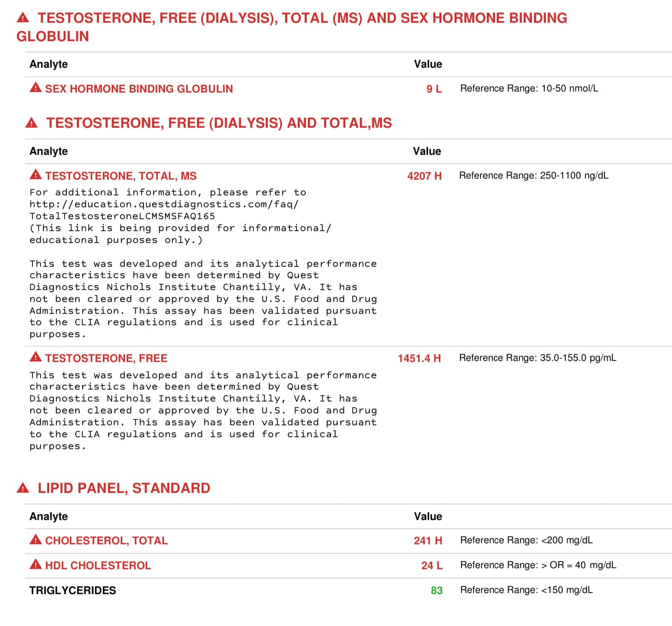Click warning icon beside Lipid Panel, Standard
The height and width of the screenshot is (626, 672).
[23, 488]
